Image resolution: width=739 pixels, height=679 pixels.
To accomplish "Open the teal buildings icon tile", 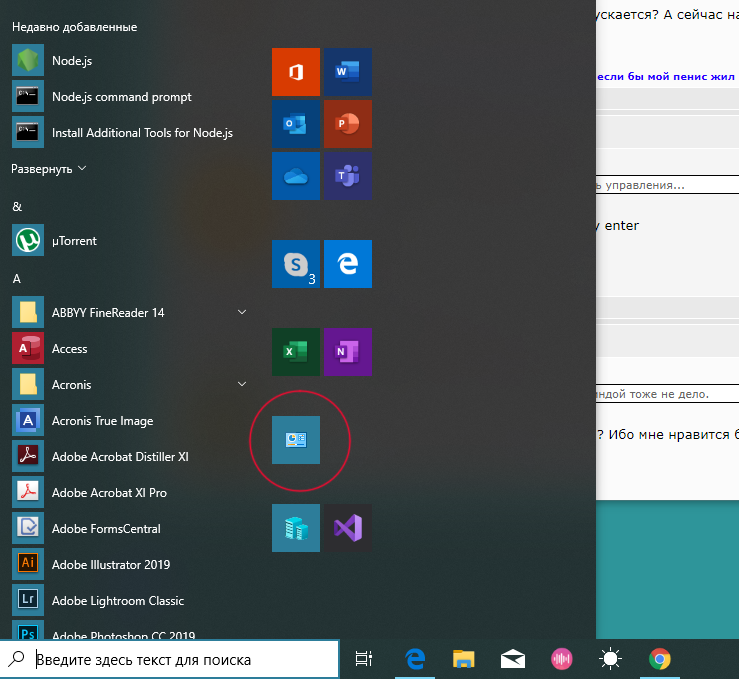I will [296, 528].
